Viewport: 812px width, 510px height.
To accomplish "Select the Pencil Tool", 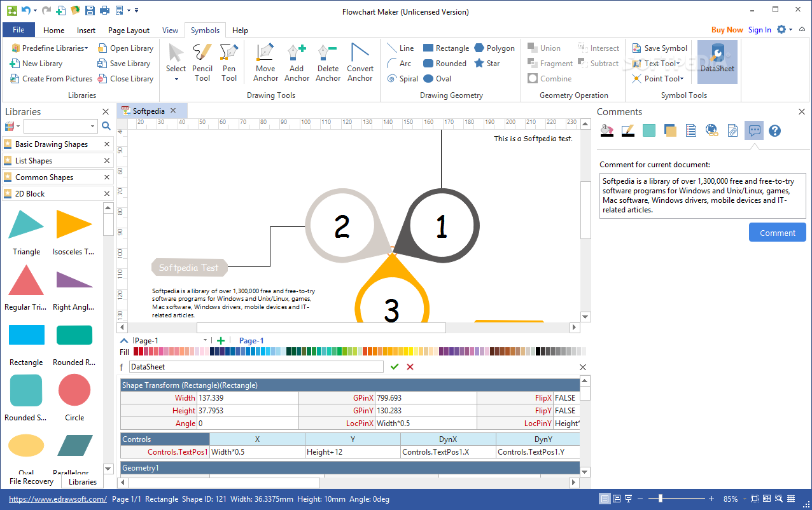I will tap(202, 62).
